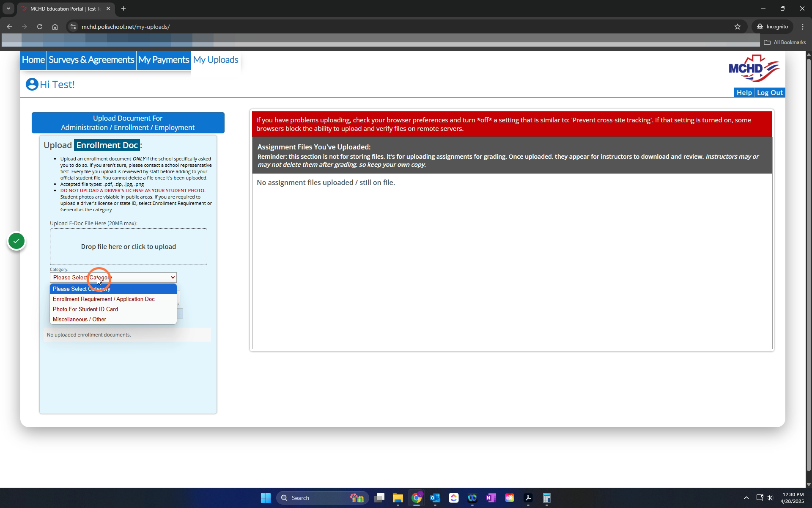
Task: Open the tab search dropdown arrow
Action: point(8,8)
